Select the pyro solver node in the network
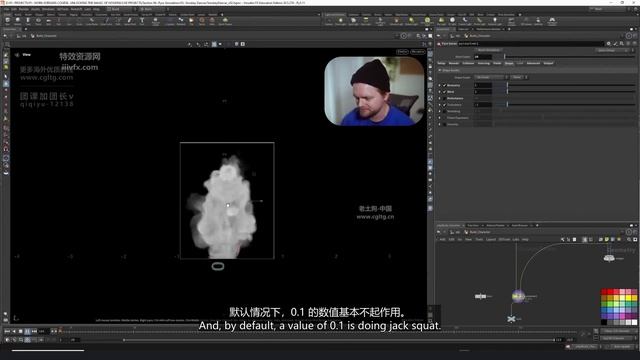Screen dimensions: 640x360 point(518,296)
